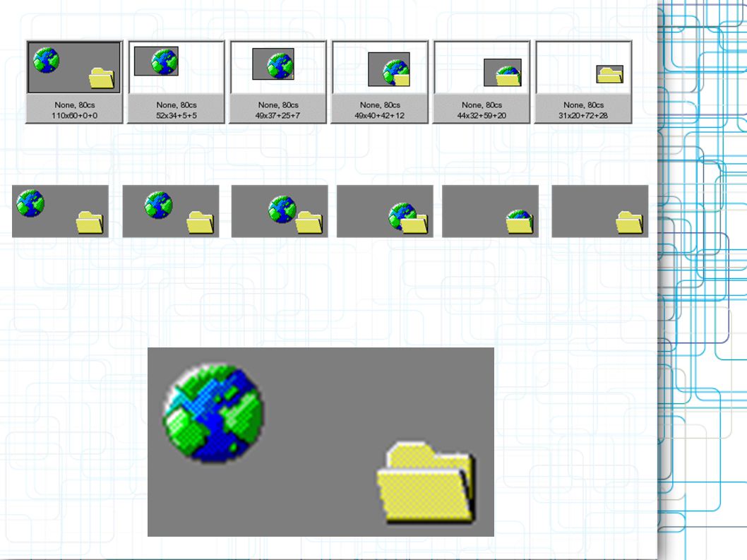Click the globe in the first middle-row frame
Screen dimensions: 747x560
click(x=30, y=203)
